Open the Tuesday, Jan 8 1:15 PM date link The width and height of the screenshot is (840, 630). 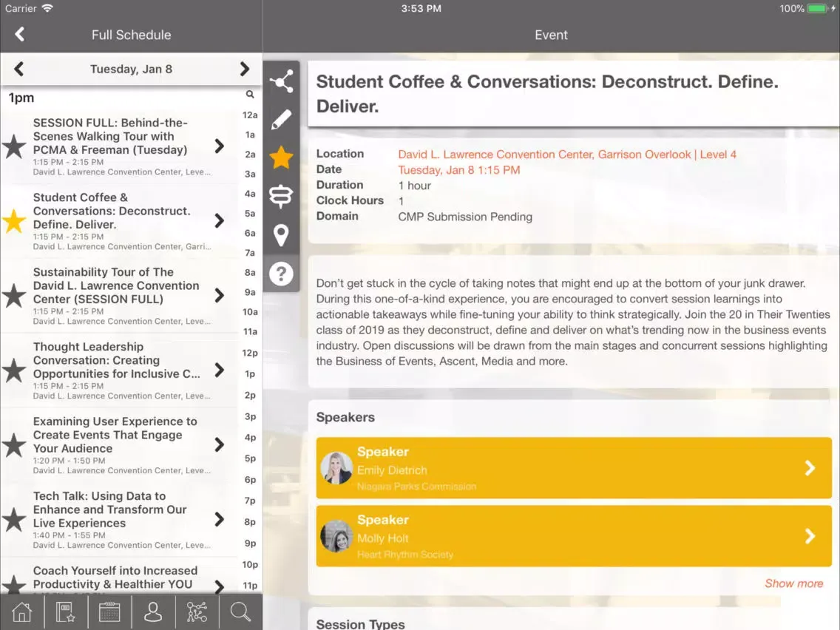coord(459,170)
